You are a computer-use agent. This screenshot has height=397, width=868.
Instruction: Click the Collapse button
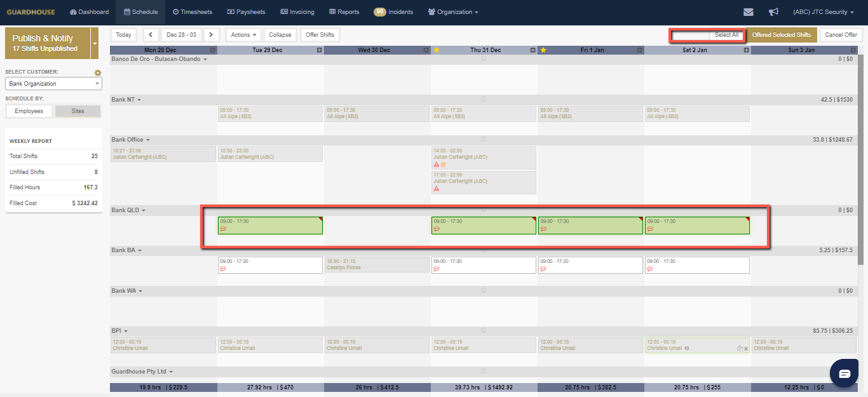pos(280,35)
